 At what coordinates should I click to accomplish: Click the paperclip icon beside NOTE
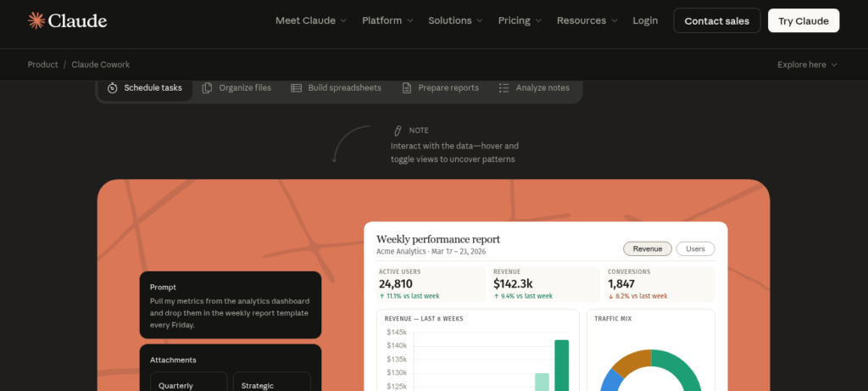click(397, 131)
